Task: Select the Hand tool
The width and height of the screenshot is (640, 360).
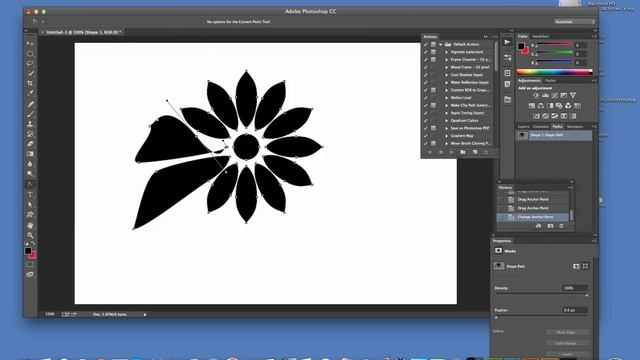Action: (30, 225)
